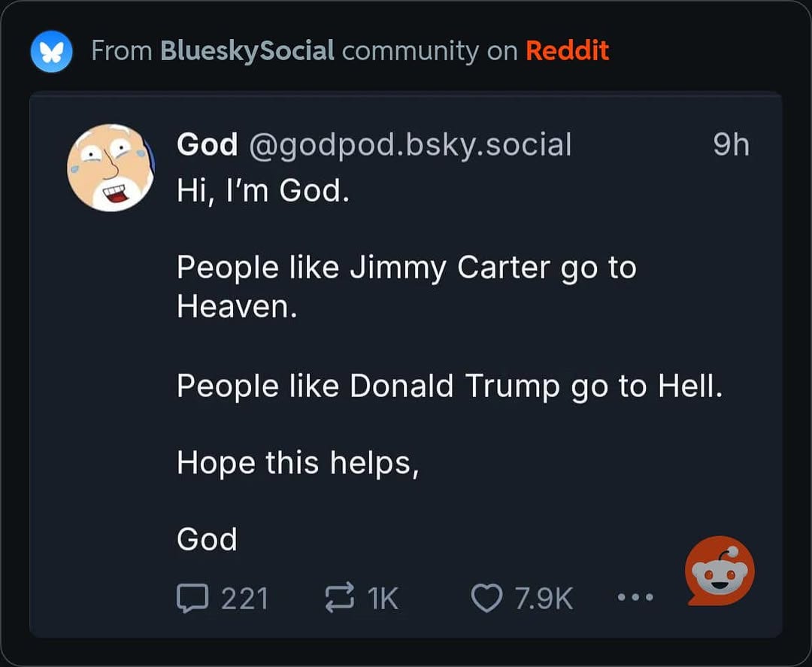Click the 221 replies count
Viewport: 812px width, 667px height.
244,599
